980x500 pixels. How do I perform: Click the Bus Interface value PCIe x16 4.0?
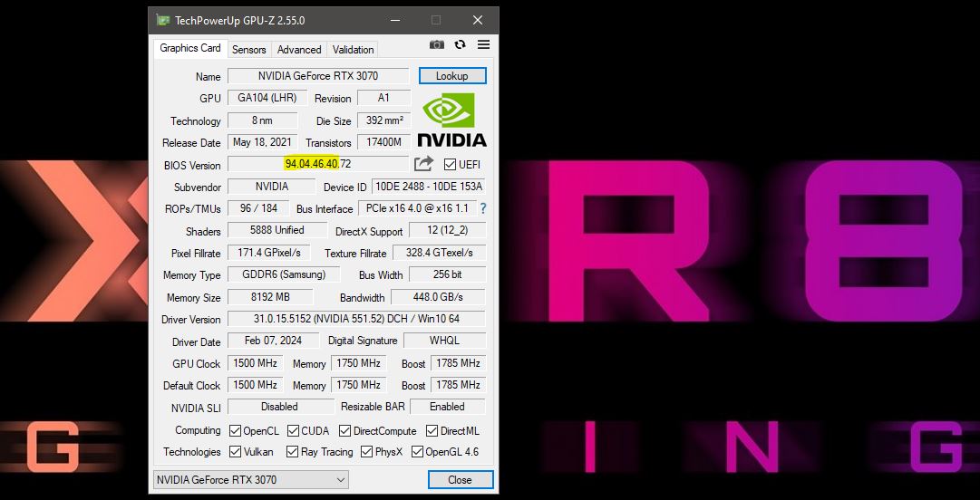418,208
